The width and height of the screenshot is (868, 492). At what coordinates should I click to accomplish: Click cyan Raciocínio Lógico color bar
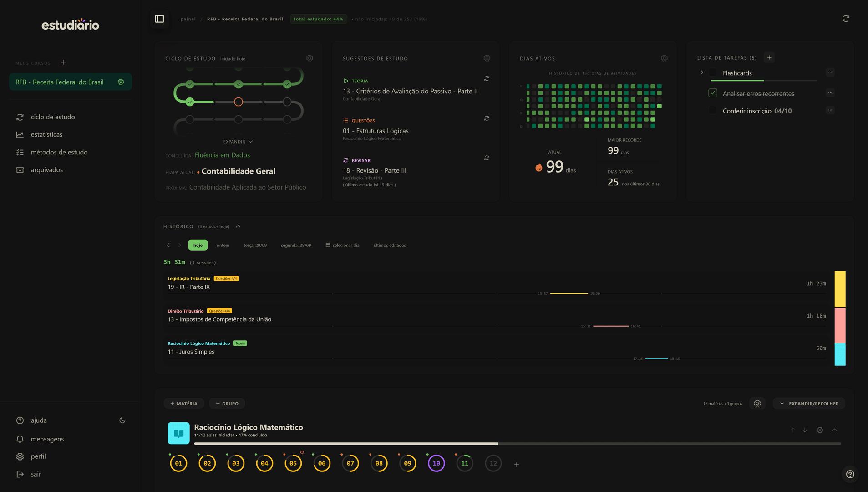pos(840,354)
